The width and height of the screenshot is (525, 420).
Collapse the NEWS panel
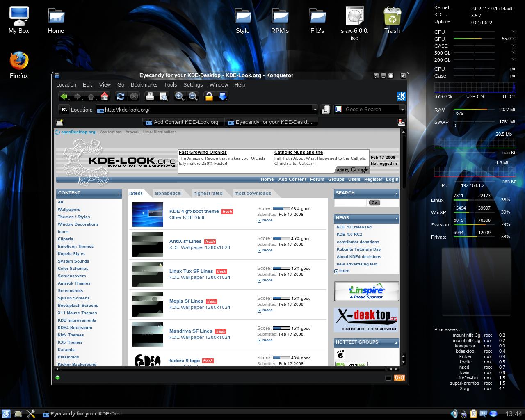click(x=397, y=219)
